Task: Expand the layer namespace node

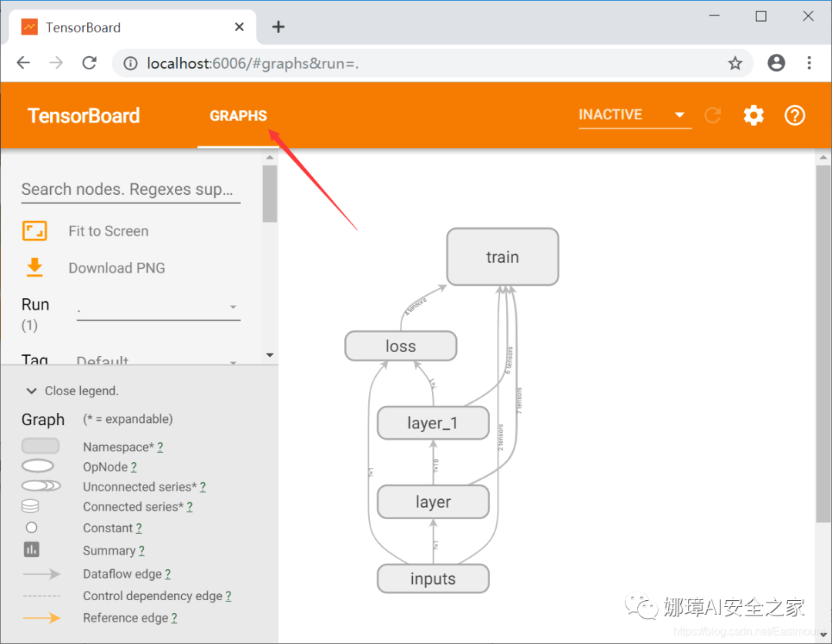Action: tap(433, 501)
